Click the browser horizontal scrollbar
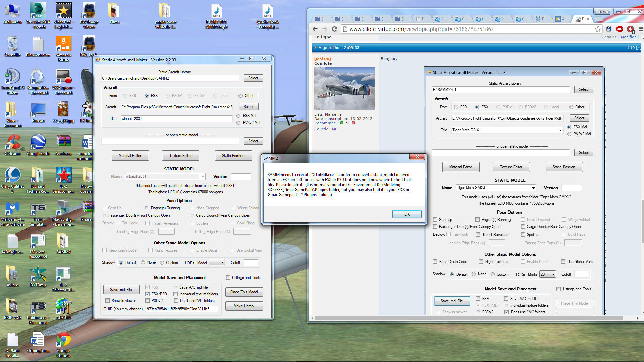This screenshot has height=362, width=644. click(x=468, y=318)
